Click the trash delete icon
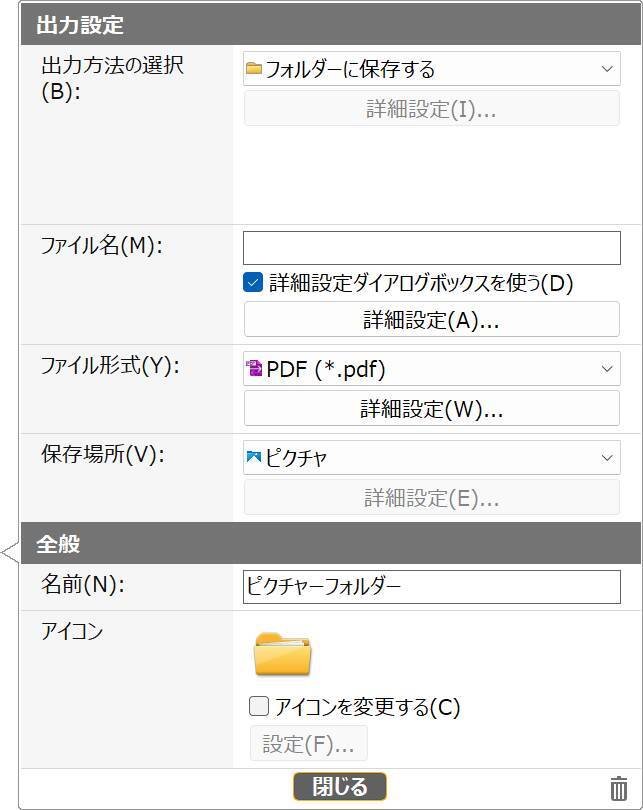This screenshot has height=810, width=643. (619, 787)
